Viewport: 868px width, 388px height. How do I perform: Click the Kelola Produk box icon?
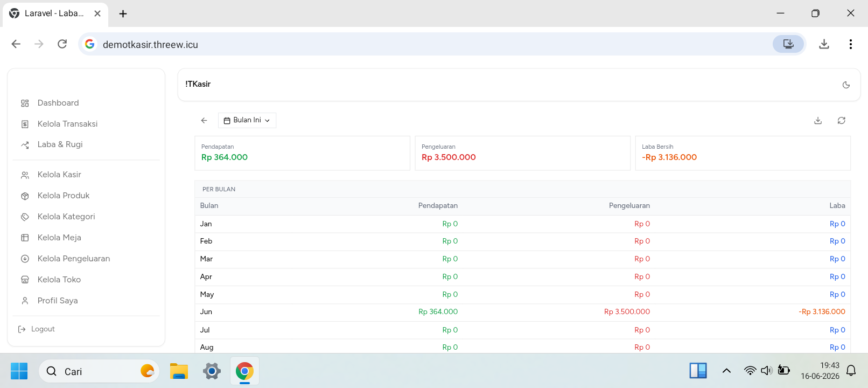25,196
